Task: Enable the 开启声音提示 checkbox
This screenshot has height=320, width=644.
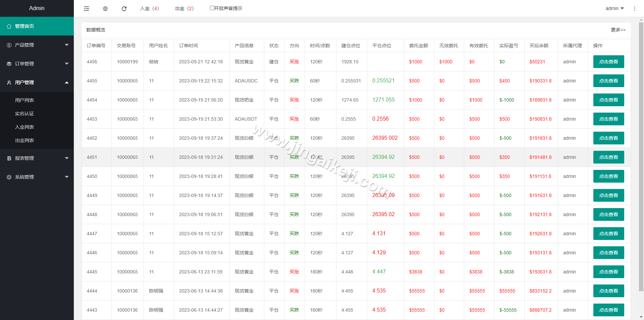Action: (212, 8)
